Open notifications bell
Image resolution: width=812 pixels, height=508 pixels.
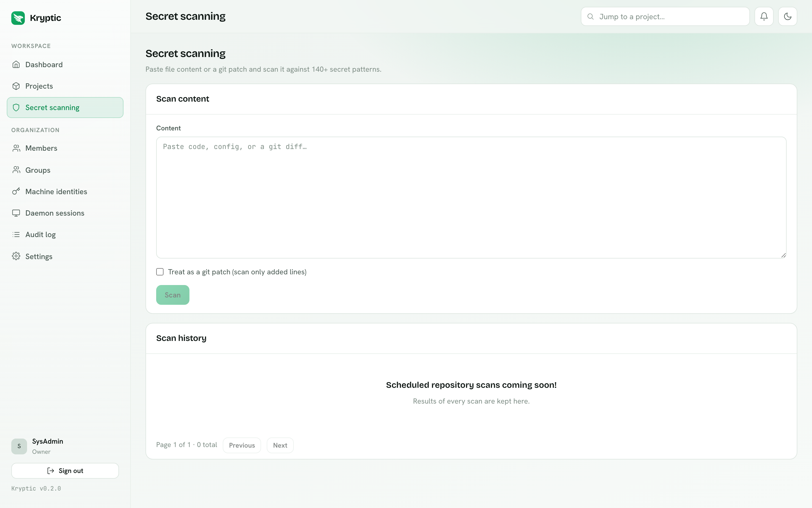(x=764, y=16)
